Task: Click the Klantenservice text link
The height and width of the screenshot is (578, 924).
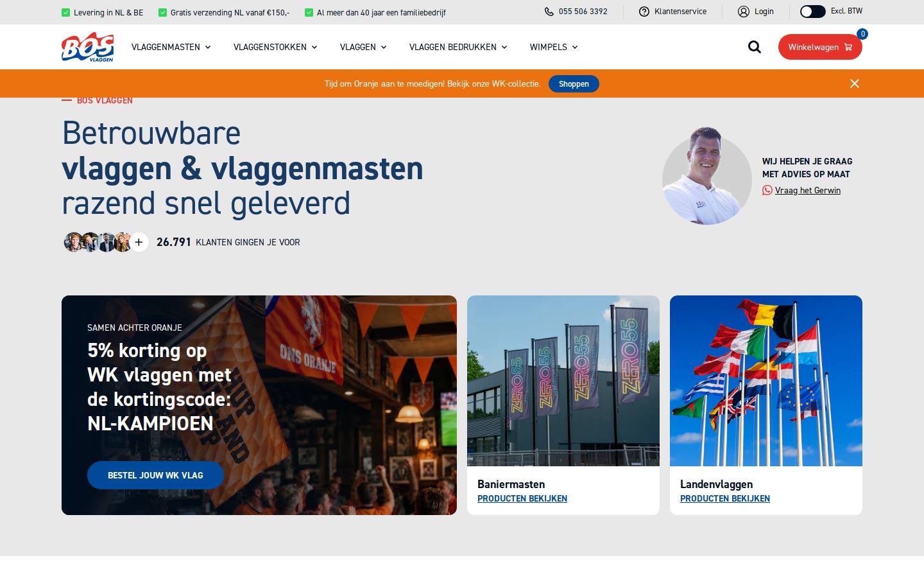Action: click(x=680, y=12)
